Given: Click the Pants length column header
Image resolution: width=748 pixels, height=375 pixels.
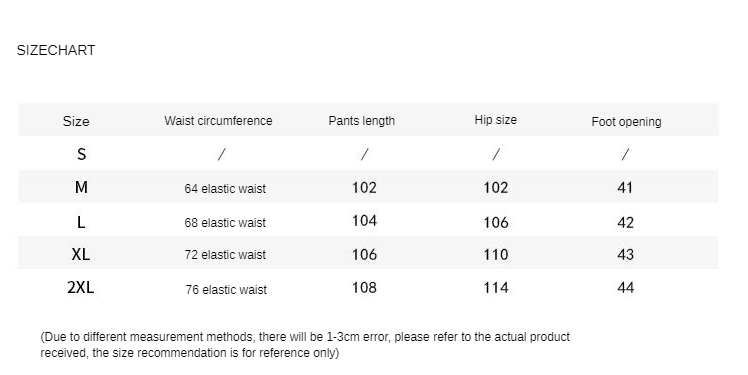Looking at the screenshot, I should click(362, 121).
